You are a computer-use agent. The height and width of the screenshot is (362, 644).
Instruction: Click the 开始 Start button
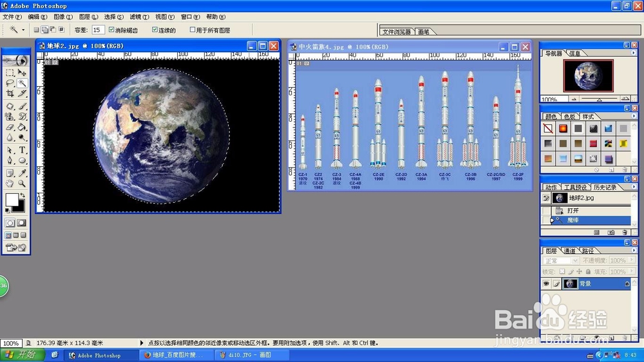point(21,355)
